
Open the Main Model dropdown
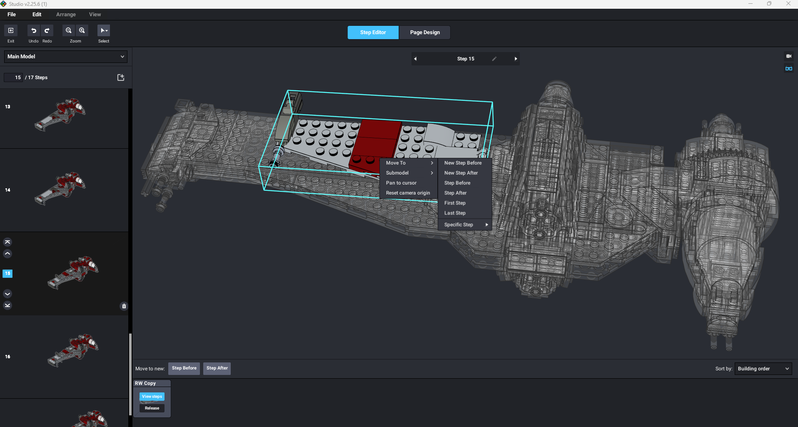pos(65,57)
